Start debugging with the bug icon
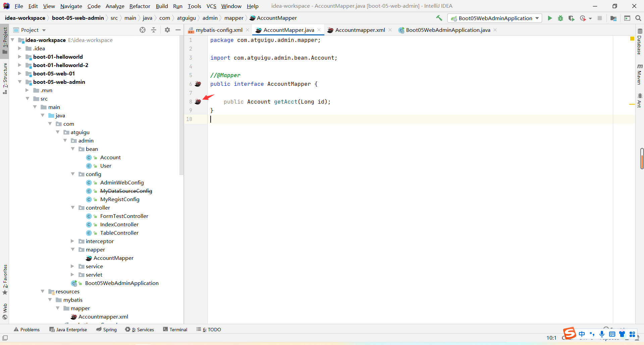 (x=560, y=18)
